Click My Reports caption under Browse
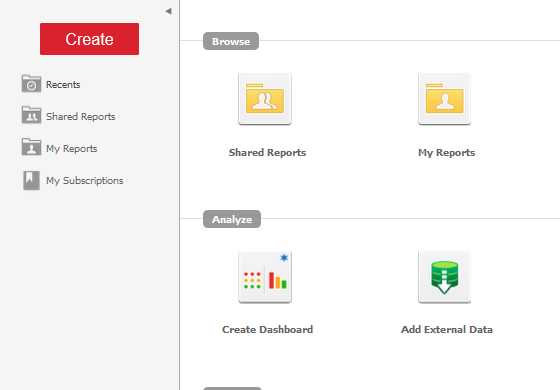The height and width of the screenshot is (390, 560). (x=446, y=152)
